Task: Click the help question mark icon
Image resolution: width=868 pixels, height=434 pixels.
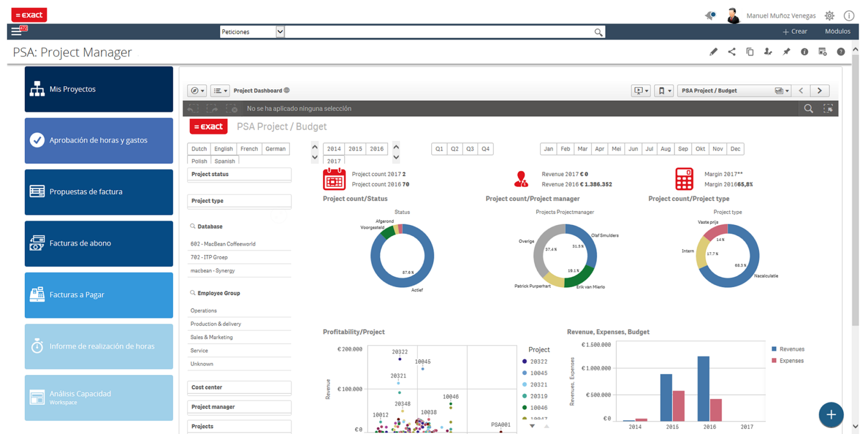Action: coord(841,52)
